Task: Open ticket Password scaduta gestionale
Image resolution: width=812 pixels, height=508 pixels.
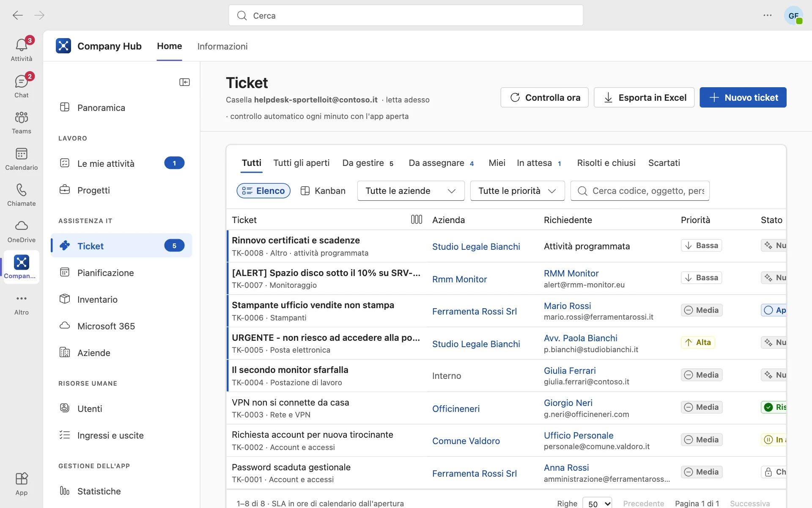Action: click(x=291, y=467)
